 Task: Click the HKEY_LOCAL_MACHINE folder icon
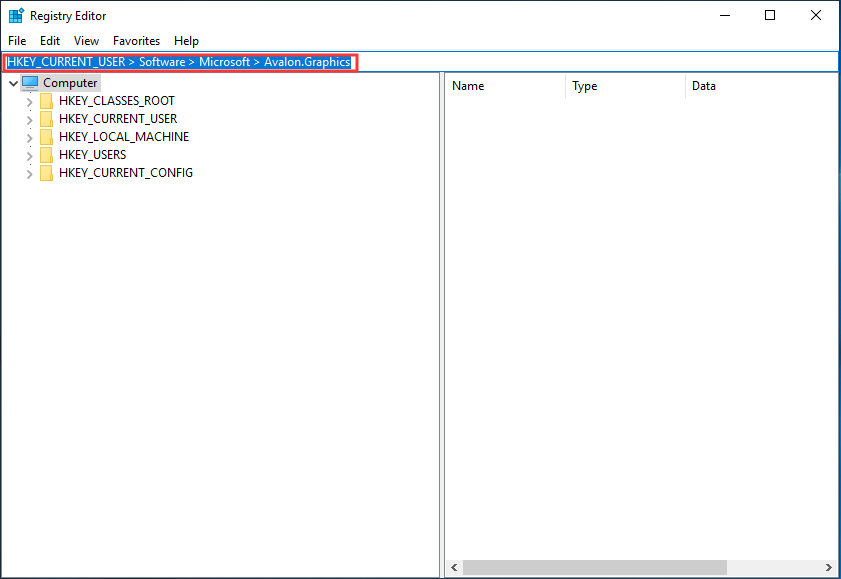click(x=46, y=136)
